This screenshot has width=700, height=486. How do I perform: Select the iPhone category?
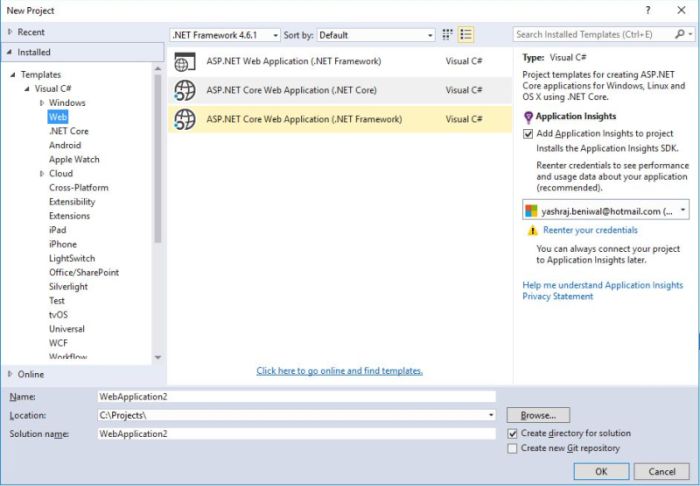(x=63, y=244)
